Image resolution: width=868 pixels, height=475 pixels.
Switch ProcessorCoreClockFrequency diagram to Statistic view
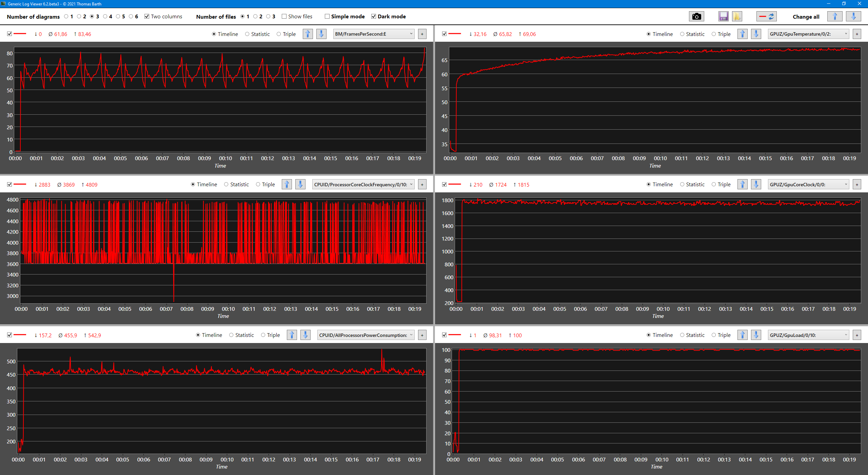[x=226, y=185]
